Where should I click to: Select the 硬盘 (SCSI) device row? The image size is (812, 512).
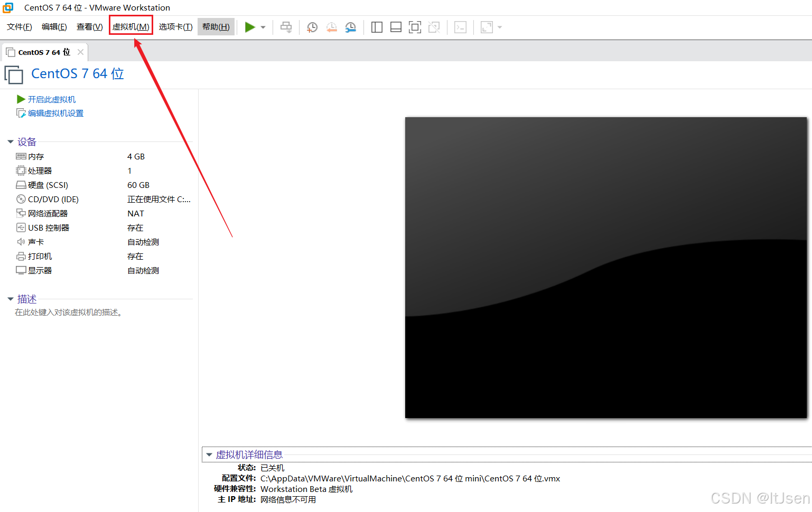click(103, 185)
